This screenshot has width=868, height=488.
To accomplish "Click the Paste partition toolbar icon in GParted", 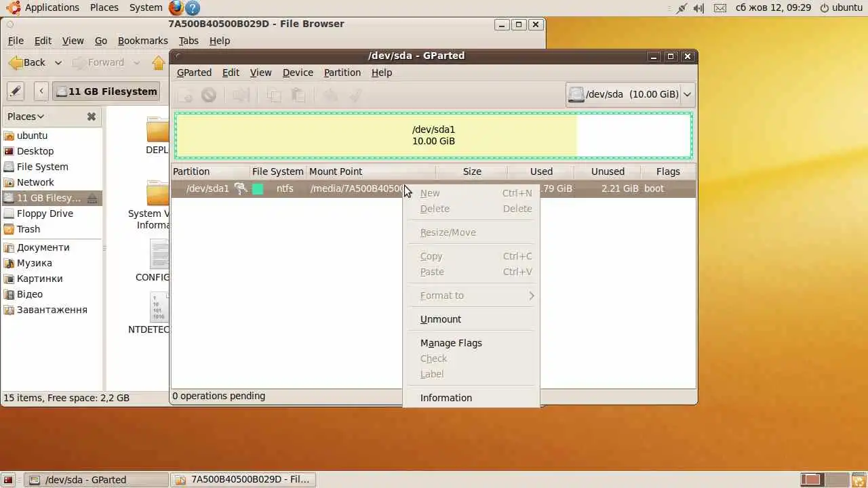I will tap(298, 95).
